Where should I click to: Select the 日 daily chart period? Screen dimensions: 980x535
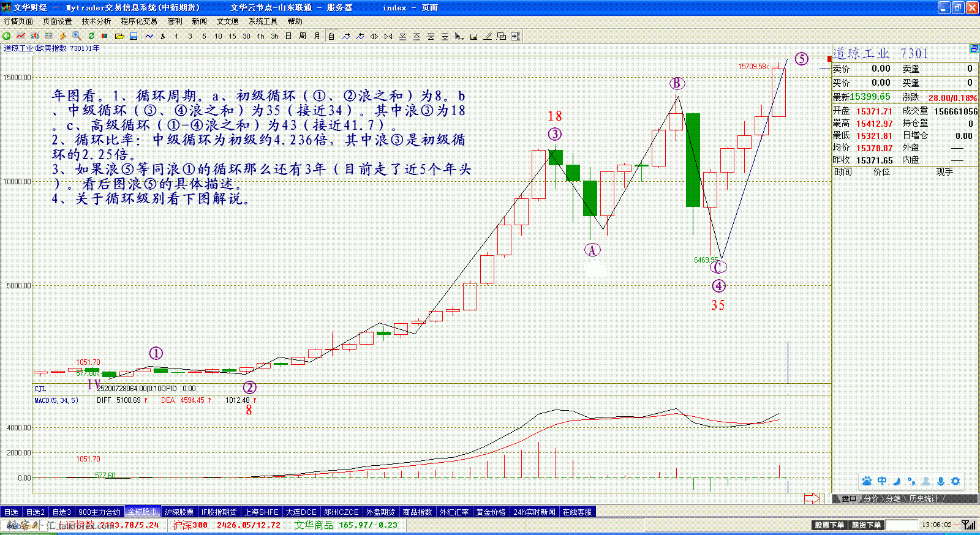288,36
